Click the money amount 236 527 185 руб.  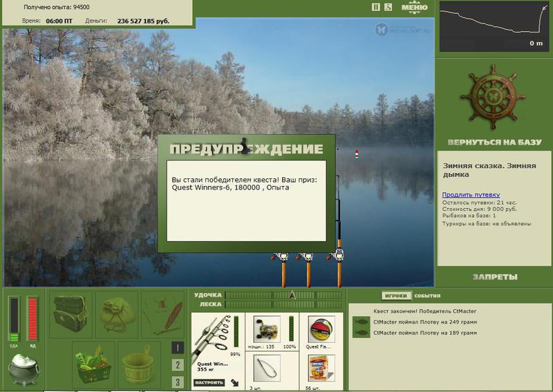coord(143,21)
